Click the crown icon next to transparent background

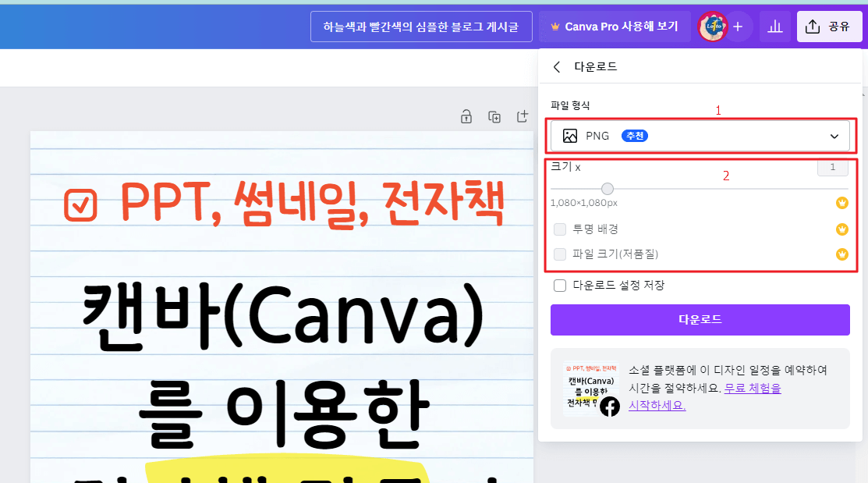point(841,228)
